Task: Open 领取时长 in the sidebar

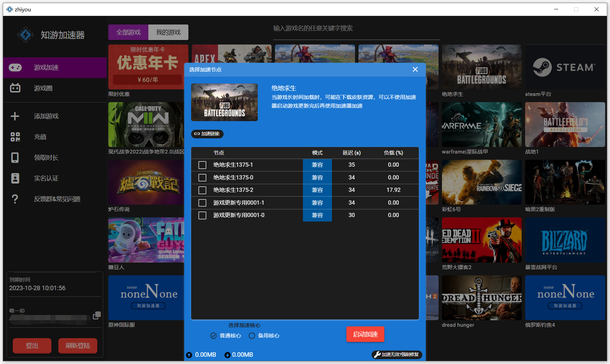Action: (x=55, y=158)
